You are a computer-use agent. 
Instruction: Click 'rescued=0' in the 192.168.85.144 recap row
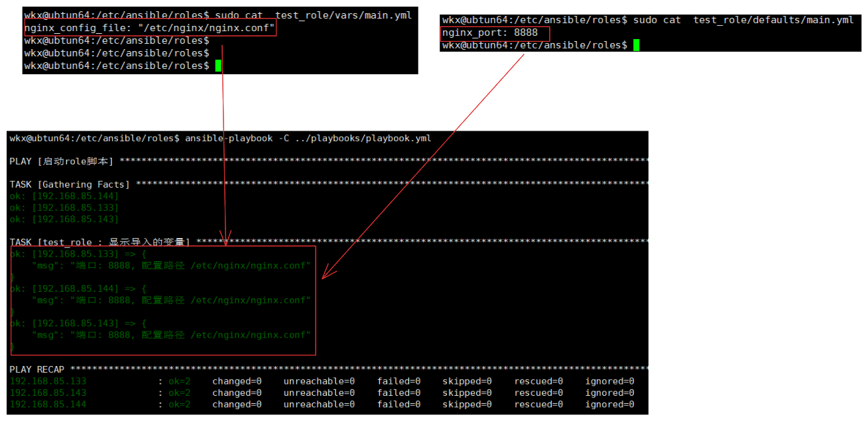click(x=538, y=404)
